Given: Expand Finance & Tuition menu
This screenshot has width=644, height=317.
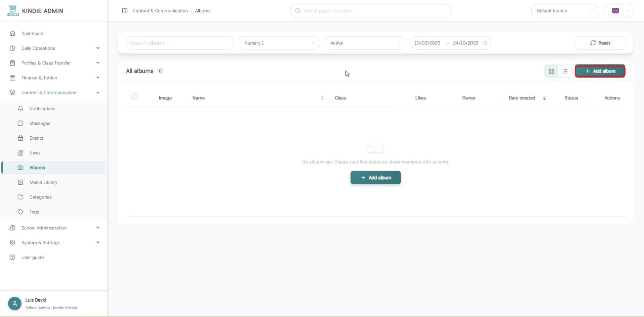Looking at the screenshot, I should (x=54, y=78).
